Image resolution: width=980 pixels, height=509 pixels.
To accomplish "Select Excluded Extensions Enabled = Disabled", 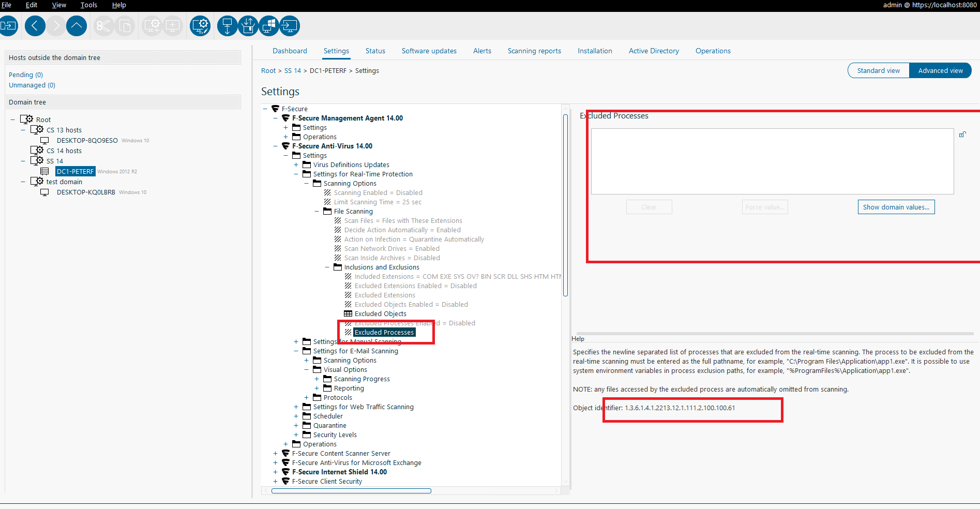I will [x=415, y=286].
